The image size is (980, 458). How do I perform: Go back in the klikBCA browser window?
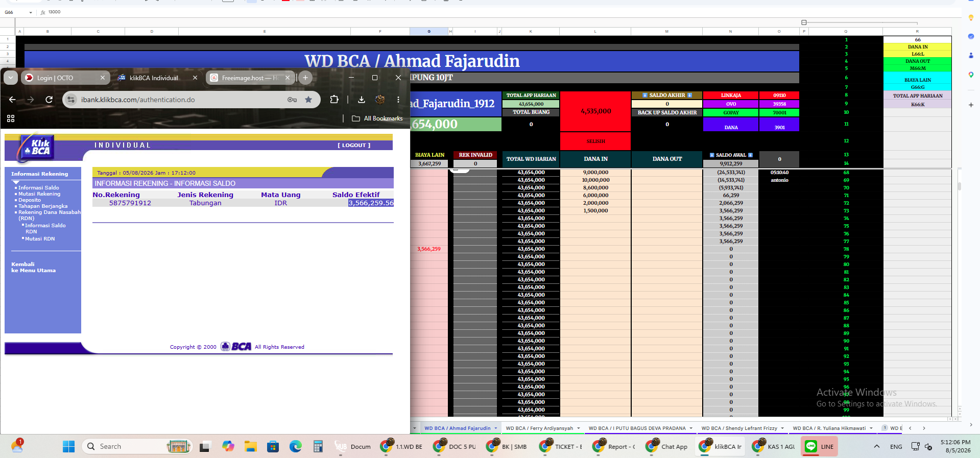point(12,100)
